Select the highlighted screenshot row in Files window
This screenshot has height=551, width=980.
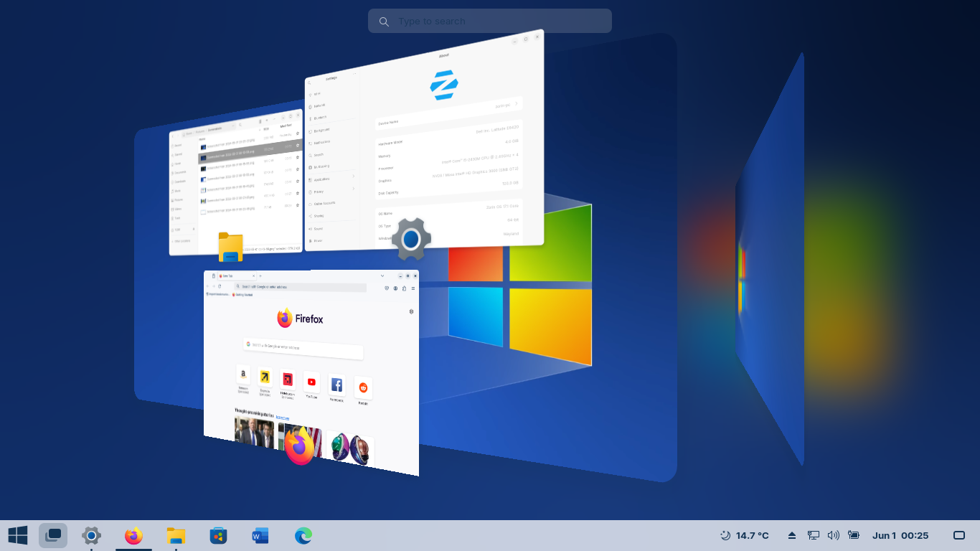pos(250,153)
